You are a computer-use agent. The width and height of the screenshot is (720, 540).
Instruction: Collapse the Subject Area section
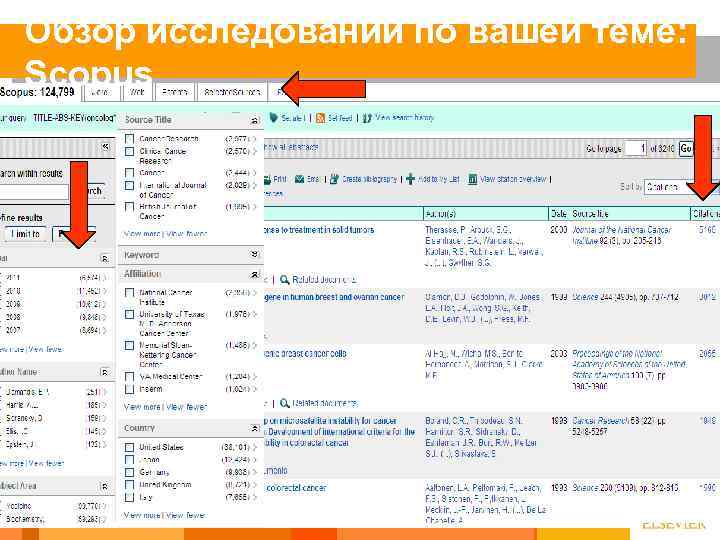click(x=105, y=486)
